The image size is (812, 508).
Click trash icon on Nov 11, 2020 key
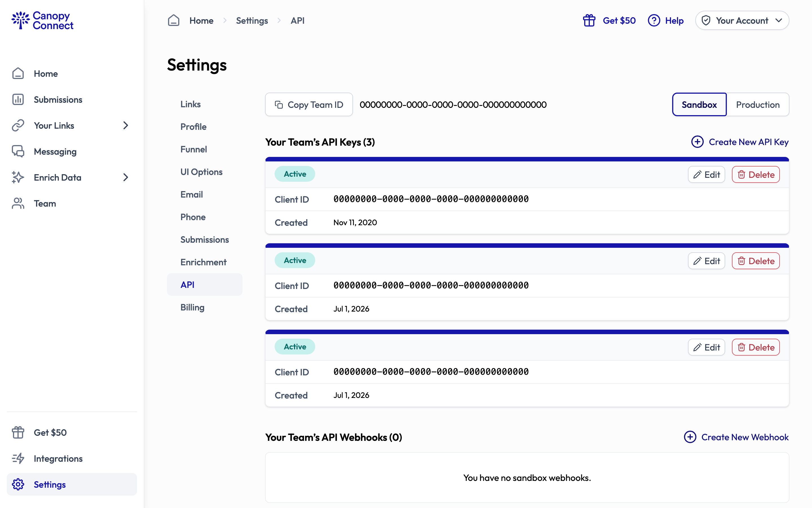(742, 174)
